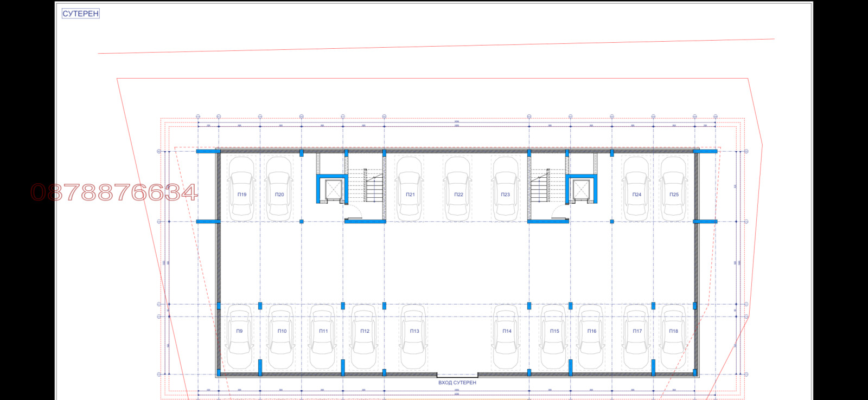Click parking spot П16
Image resolution: width=868 pixels, height=400 pixels.
(x=591, y=336)
